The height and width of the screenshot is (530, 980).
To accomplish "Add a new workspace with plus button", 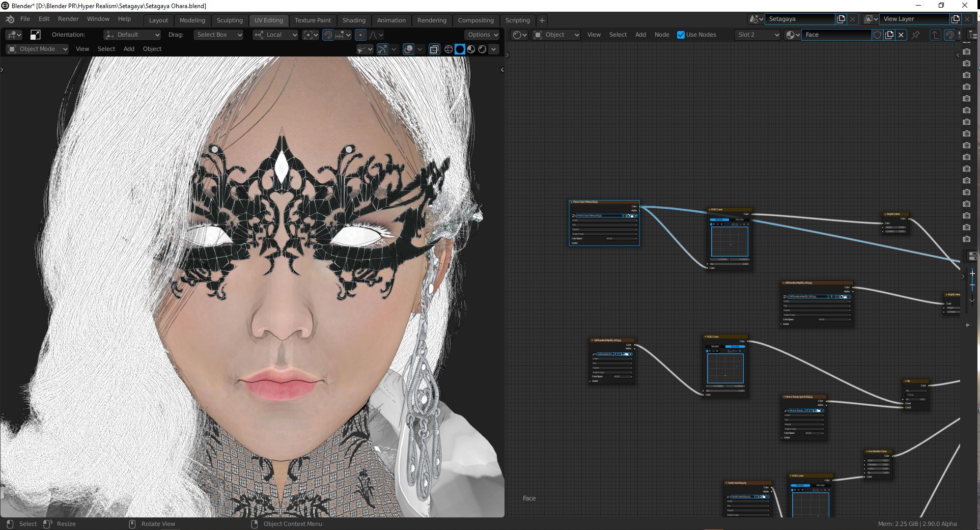I will pyautogui.click(x=542, y=20).
